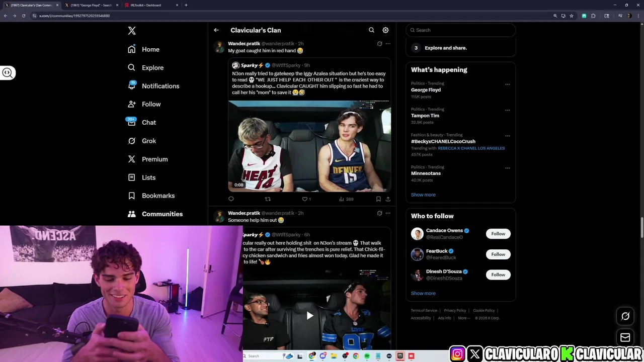The image size is (644, 362).
Task: Show more Who to follow suggestions
Action: point(423,293)
